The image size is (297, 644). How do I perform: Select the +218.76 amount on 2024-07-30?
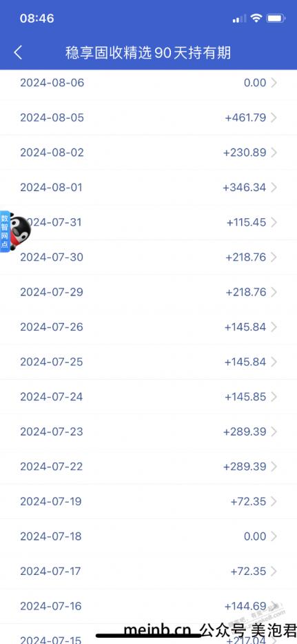pyautogui.click(x=246, y=257)
